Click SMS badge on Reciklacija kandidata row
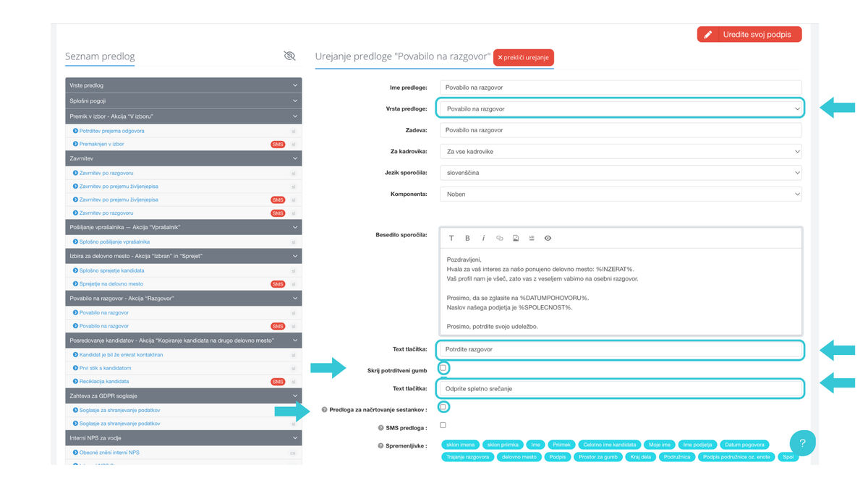 click(278, 381)
